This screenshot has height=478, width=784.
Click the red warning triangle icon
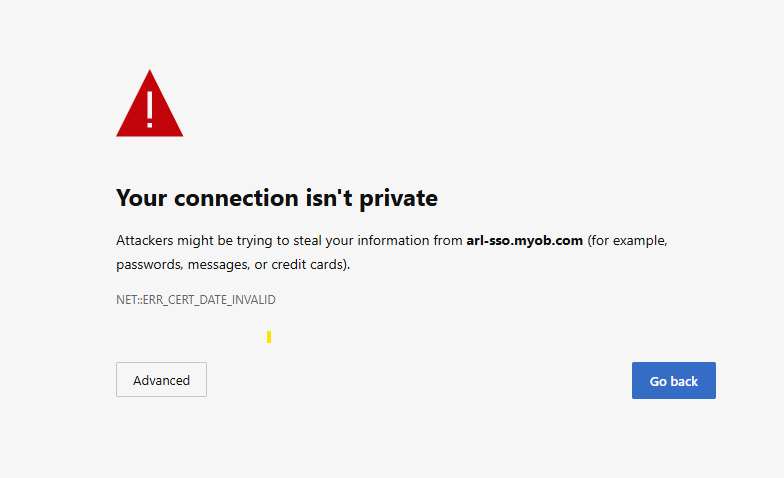(x=150, y=104)
